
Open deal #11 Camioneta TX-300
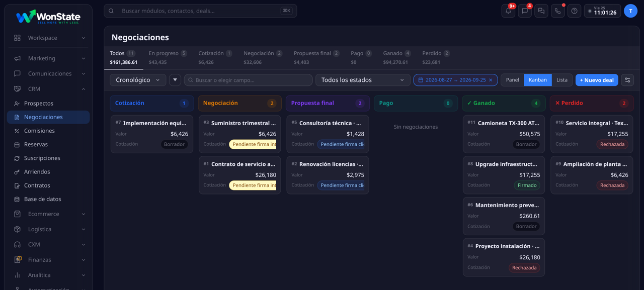504,134
